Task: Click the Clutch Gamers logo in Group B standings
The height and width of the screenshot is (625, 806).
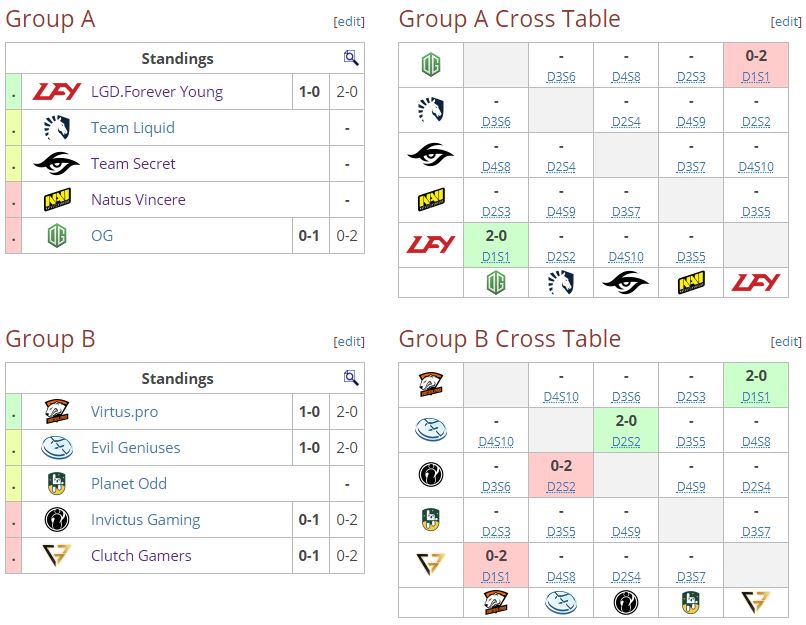Action: (57, 556)
